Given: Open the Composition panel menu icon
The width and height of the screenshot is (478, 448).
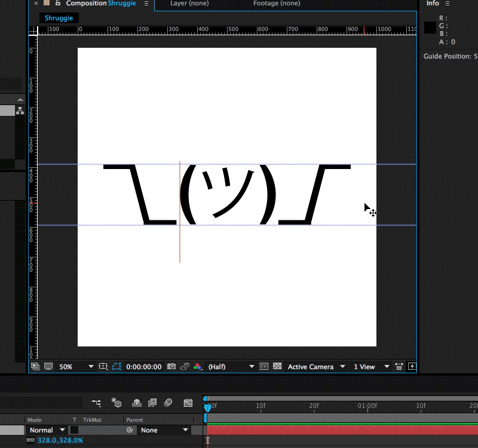Looking at the screenshot, I should pyautogui.click(x=146, y=4).
